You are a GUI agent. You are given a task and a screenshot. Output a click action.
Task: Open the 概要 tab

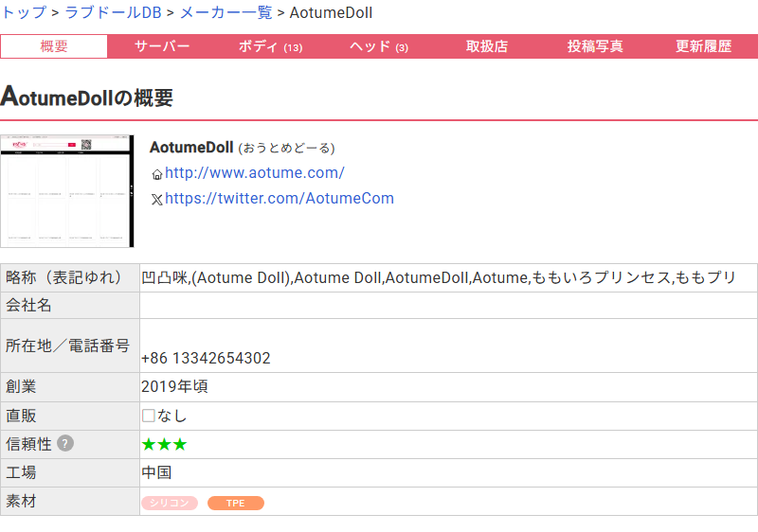pyautogui.click(x=54, y=46)
